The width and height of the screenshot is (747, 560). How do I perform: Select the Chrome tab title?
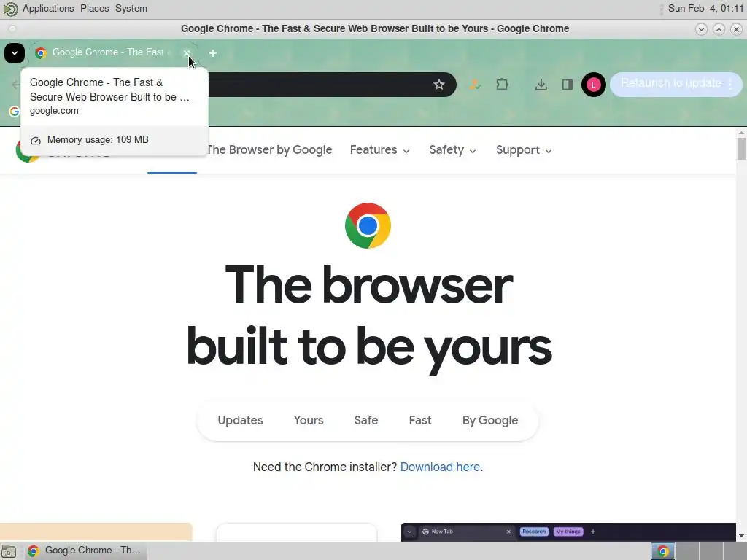point(108,52)
